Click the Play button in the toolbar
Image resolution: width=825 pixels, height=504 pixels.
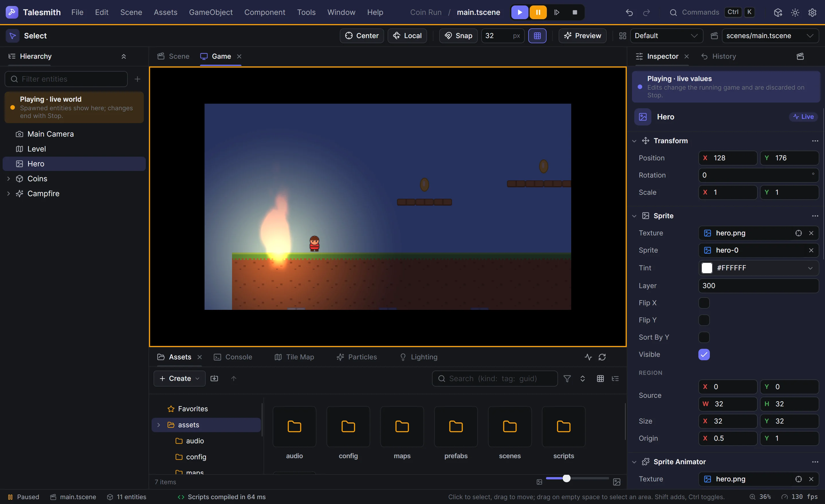(520, 12)
